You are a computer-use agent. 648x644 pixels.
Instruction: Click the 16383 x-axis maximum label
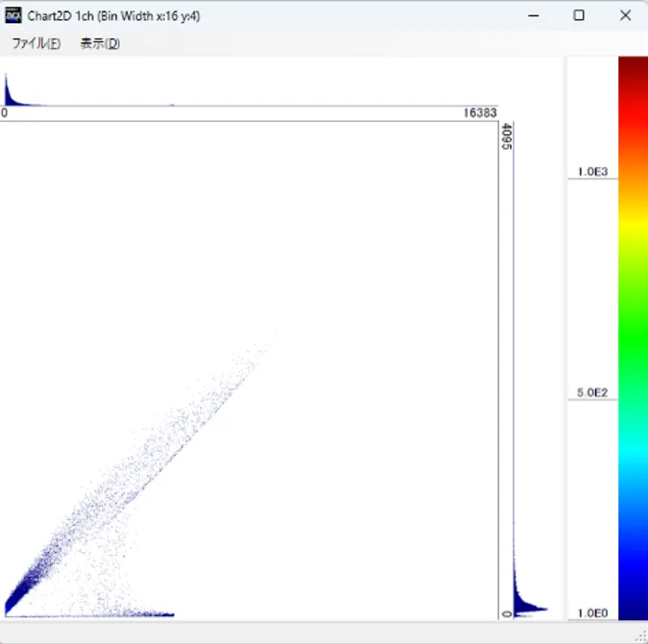[x=480, y=113]
